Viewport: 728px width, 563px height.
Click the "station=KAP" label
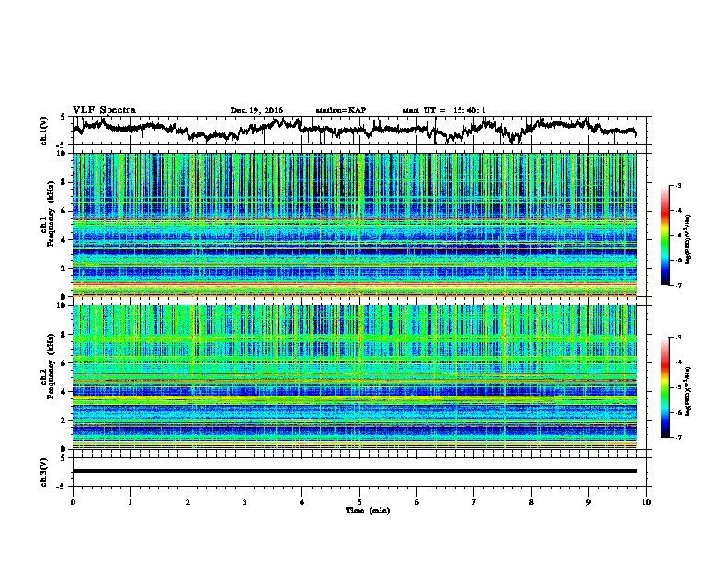tap(341, 110)
